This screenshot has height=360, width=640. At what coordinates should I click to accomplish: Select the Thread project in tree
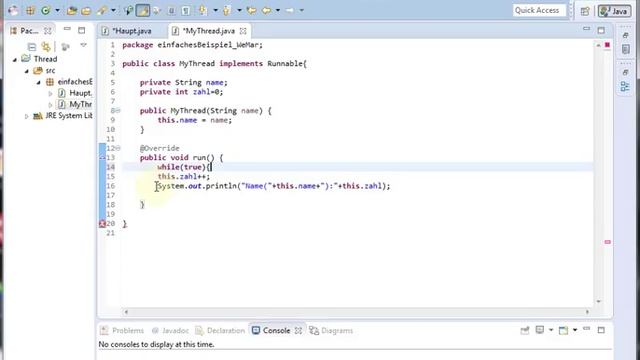coord(40,59)
